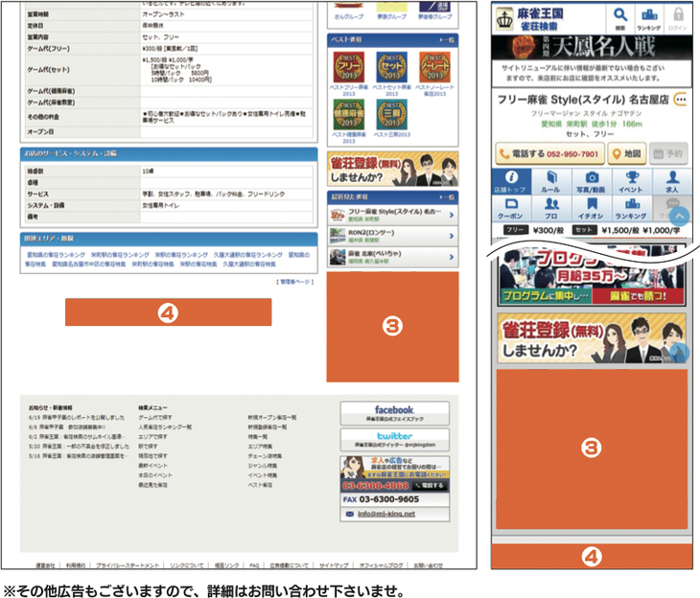Open the ランキング icon in mobile header
Viewport: 700px width, 598px height.
pyautogui.click(x=648, y=18)
